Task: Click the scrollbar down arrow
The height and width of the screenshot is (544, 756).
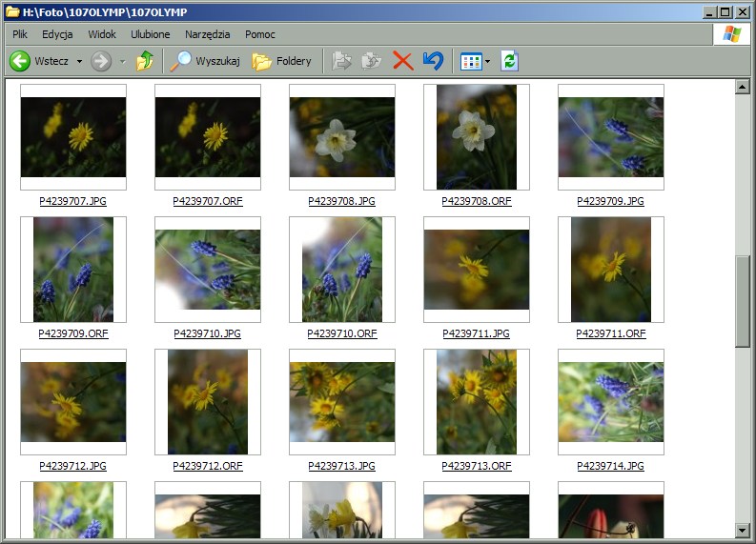Action: click(743, 529)
